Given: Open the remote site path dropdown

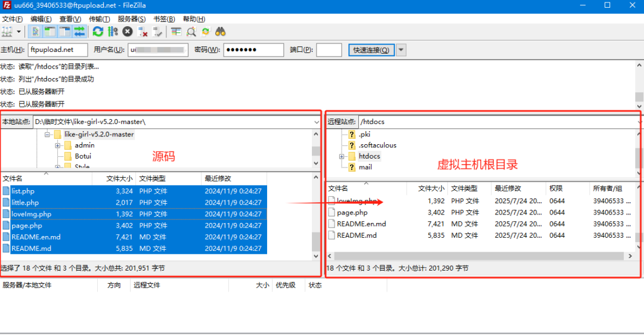Looking at the screenshot, I should [x=639, y=122].
